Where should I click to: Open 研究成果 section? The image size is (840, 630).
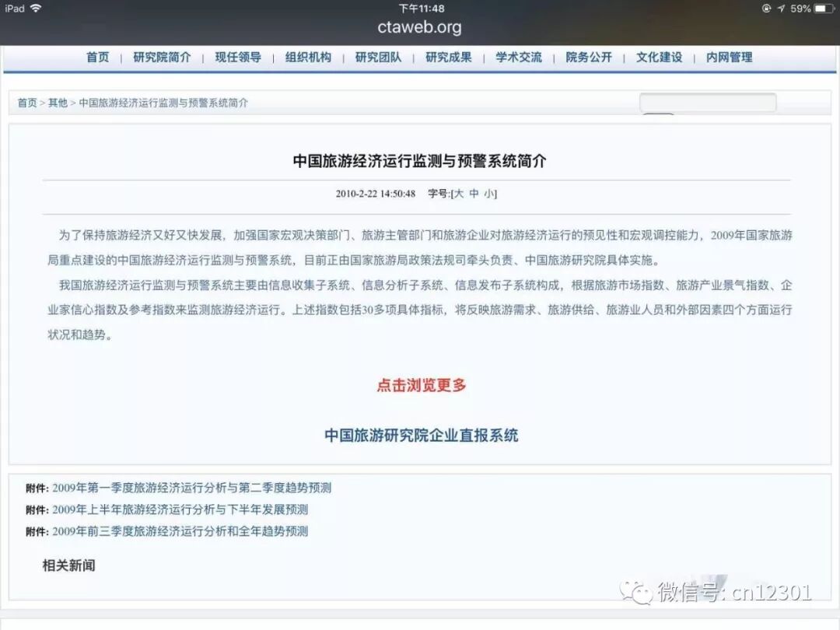point(449,58)
